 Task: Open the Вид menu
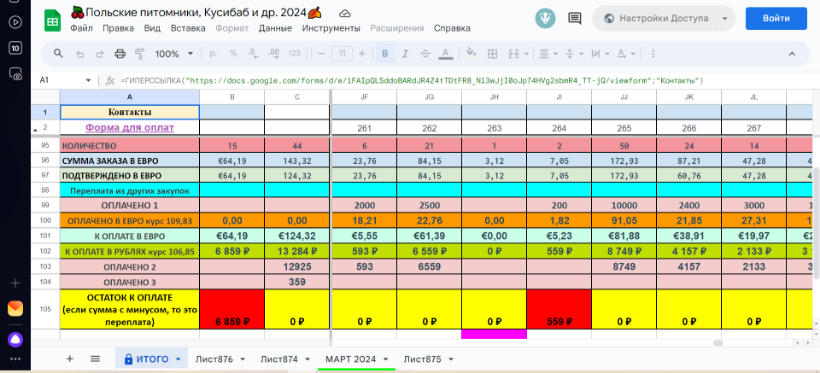152,28
